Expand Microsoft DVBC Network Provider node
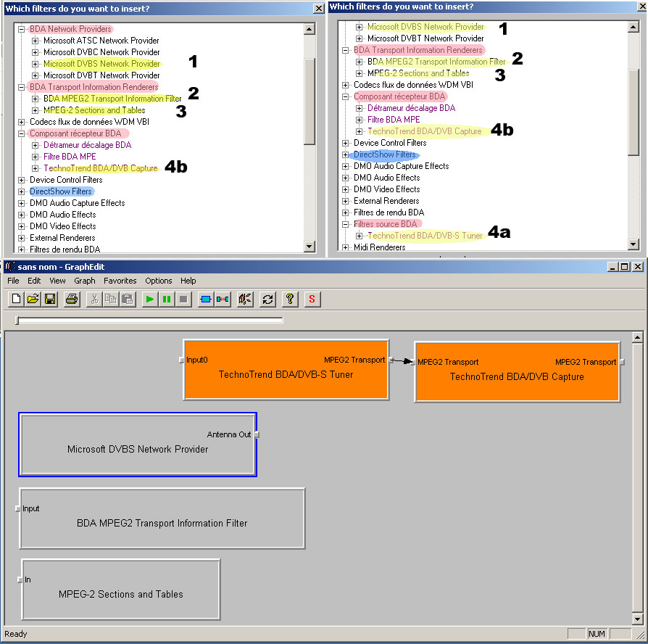This screenshot has height=644, width=648. click(x=35, y=52)
